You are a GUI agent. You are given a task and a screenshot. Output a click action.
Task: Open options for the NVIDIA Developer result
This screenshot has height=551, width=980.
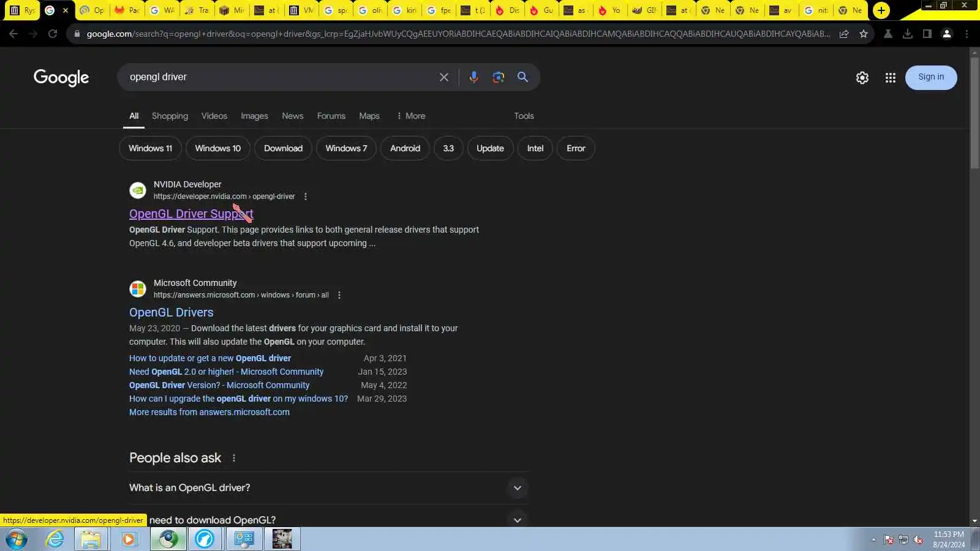tap(306, 197)
